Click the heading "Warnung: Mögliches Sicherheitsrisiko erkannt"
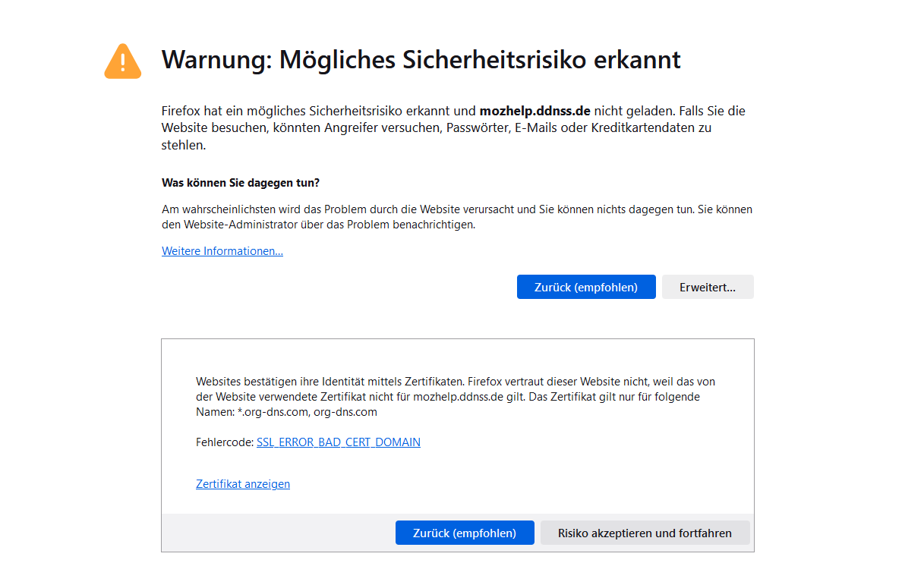 point(421,60)
